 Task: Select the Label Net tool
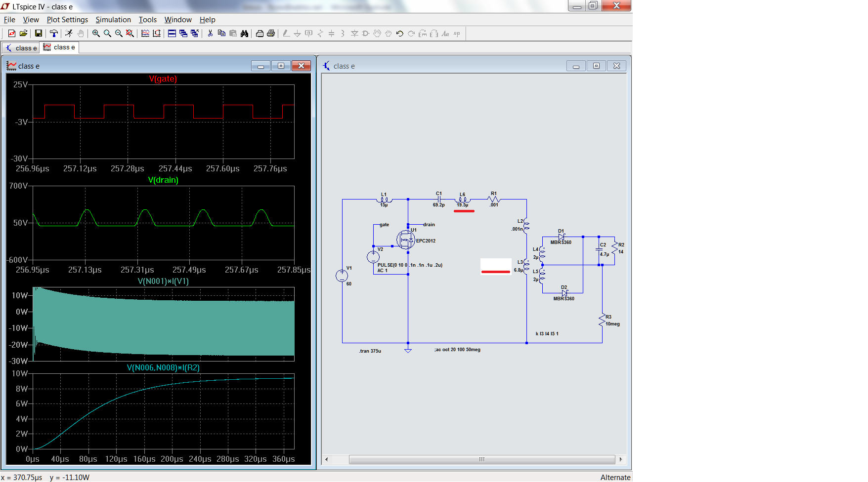coord(308,34)
